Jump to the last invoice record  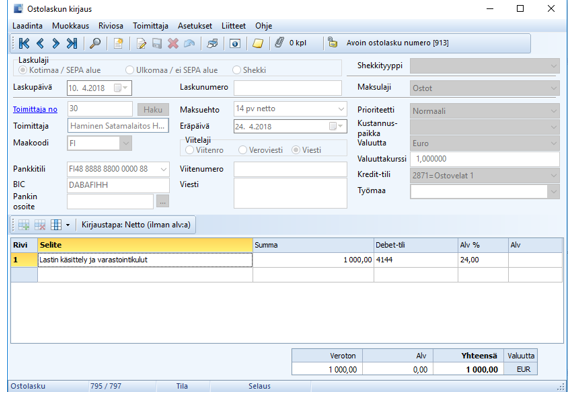pos(72,43)
